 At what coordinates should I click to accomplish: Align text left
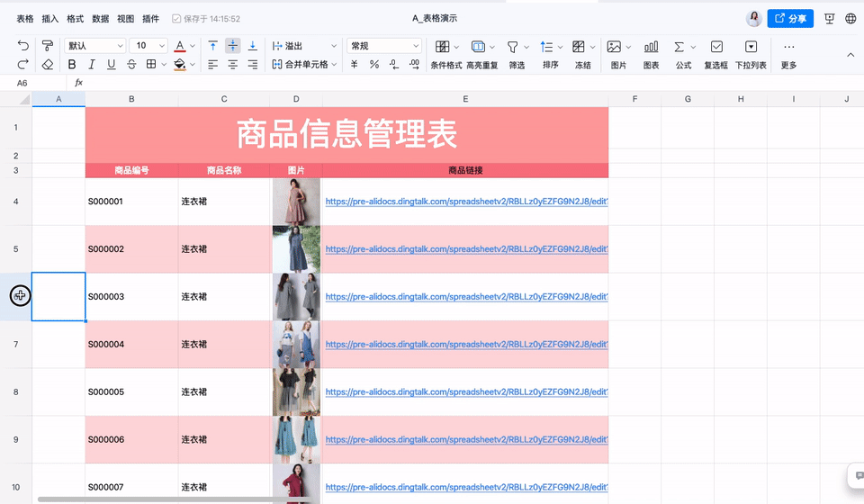(x=212, y=65)
